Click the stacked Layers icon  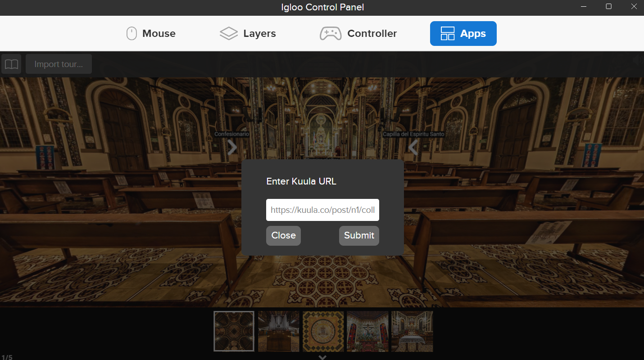pos(229,33)
